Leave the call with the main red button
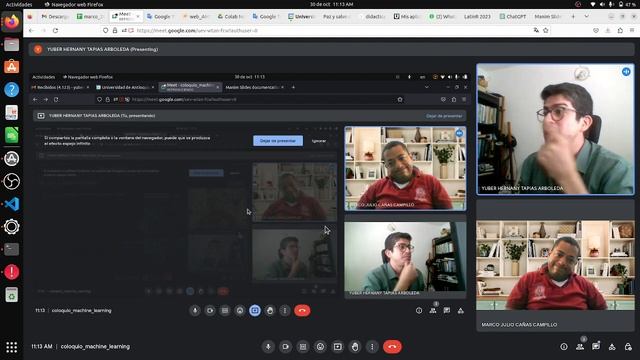 point(392,347)
